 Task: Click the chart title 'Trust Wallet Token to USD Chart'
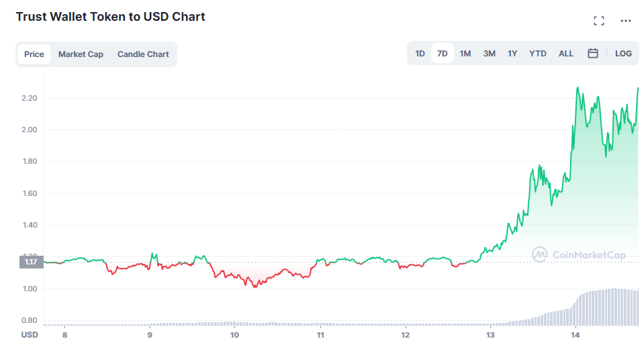point(111,17)
